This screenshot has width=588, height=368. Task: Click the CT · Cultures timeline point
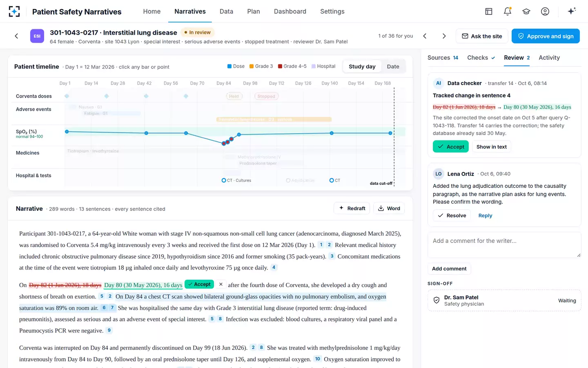coord(236,180)
